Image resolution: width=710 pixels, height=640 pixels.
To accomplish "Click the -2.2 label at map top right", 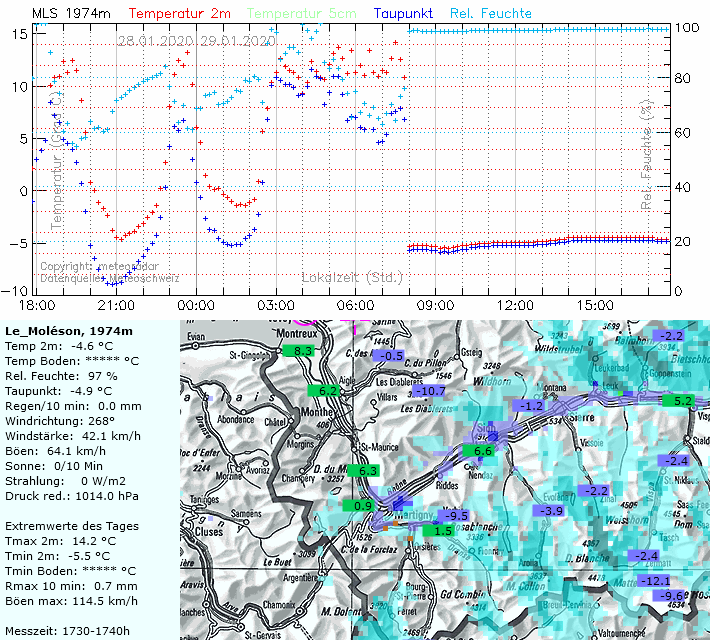I will pyautogui.click(x=669, y=336).
